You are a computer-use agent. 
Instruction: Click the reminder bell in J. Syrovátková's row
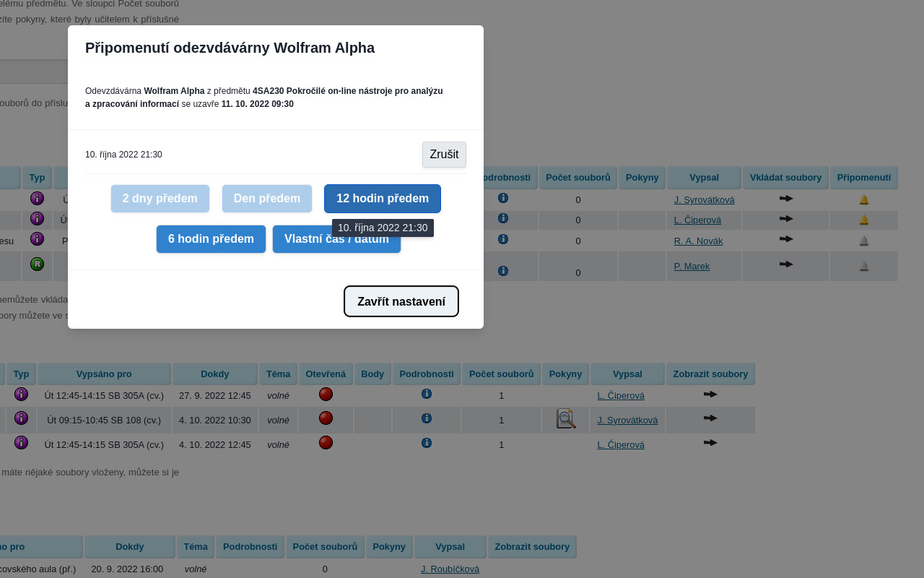(864, 199)
